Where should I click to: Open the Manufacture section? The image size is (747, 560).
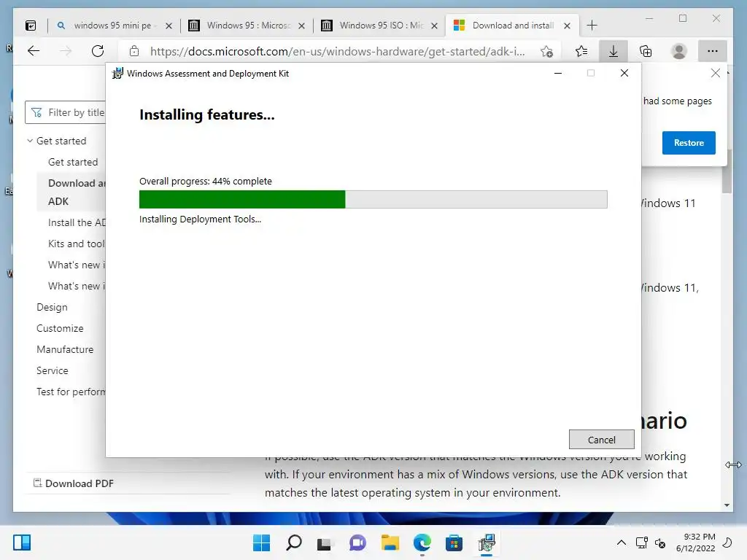(65, 349)
